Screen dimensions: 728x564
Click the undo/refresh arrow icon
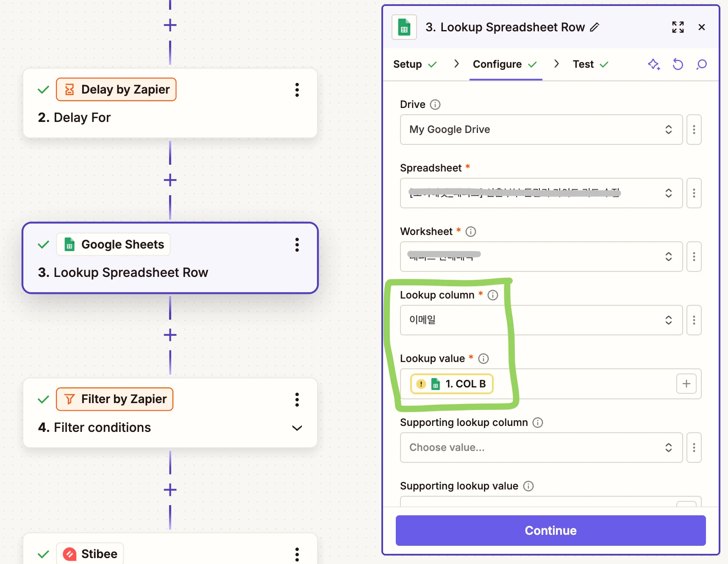tap(678, 64)
